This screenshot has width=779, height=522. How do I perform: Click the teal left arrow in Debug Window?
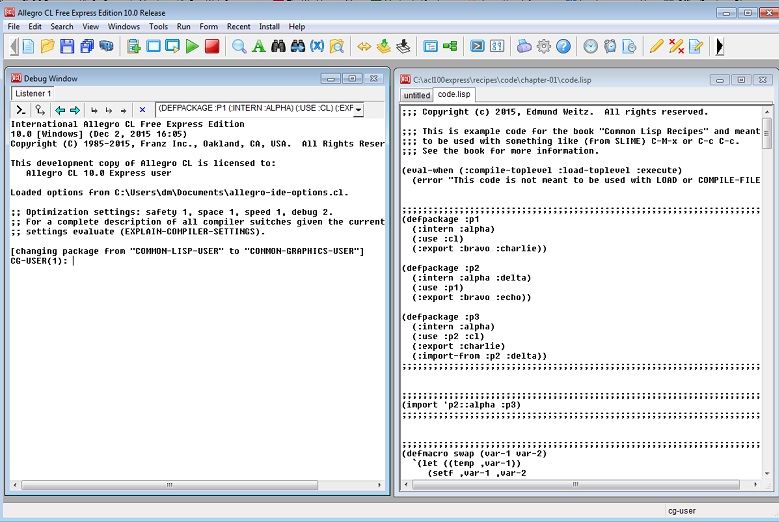(60, 110)
